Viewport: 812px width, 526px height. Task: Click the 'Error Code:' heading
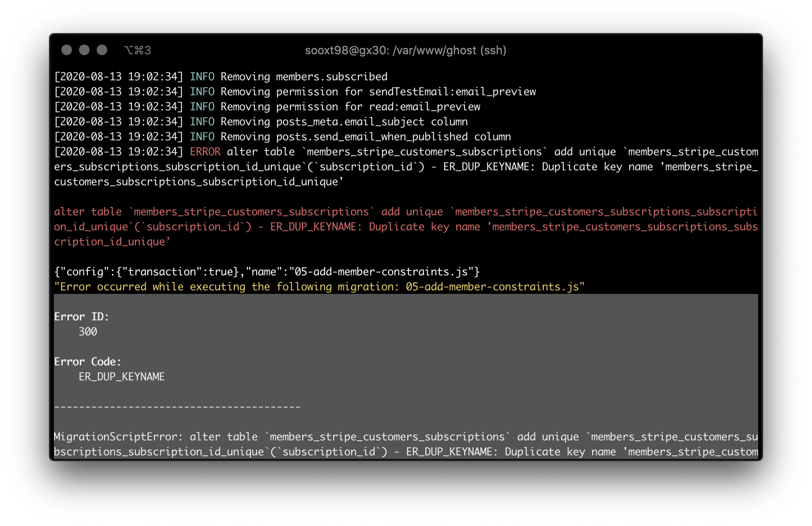(x=87, y=362)
